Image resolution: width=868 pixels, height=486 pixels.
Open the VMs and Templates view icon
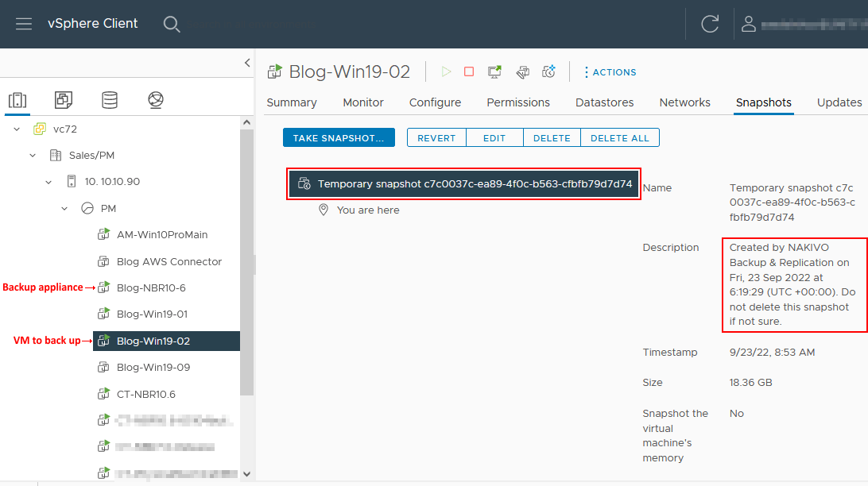[64, 100]
